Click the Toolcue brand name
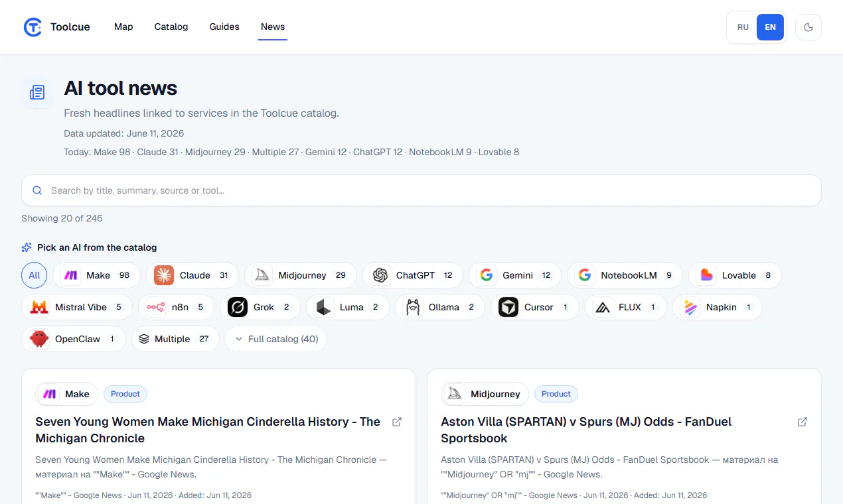843x504 pixels. point(70,27)
